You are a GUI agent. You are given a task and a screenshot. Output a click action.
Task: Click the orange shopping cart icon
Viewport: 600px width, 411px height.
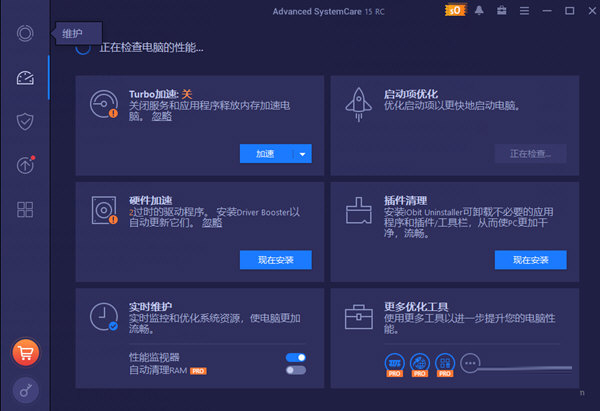point(25,352)
